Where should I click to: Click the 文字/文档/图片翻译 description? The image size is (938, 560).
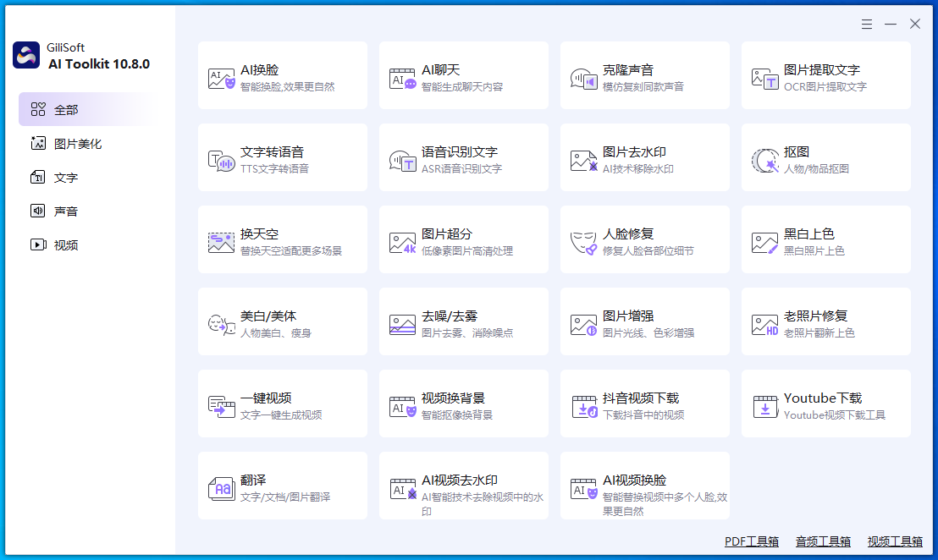click(285, 497)
